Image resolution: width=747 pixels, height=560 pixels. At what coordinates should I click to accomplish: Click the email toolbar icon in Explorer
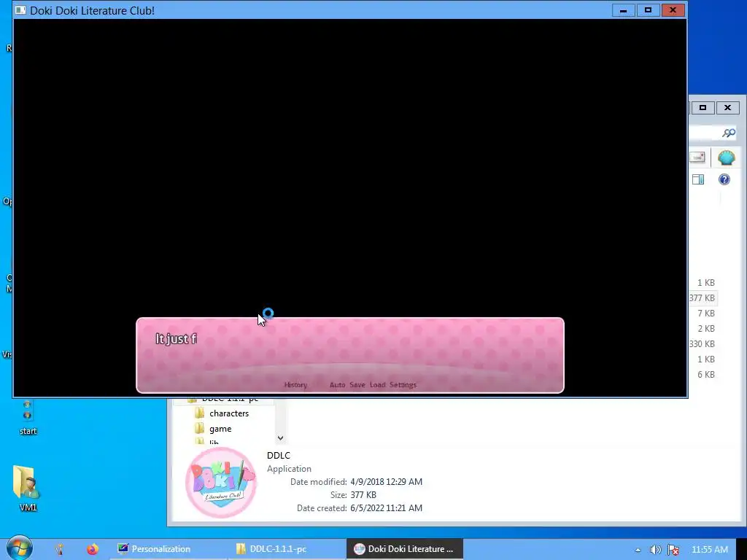(697, 157)
